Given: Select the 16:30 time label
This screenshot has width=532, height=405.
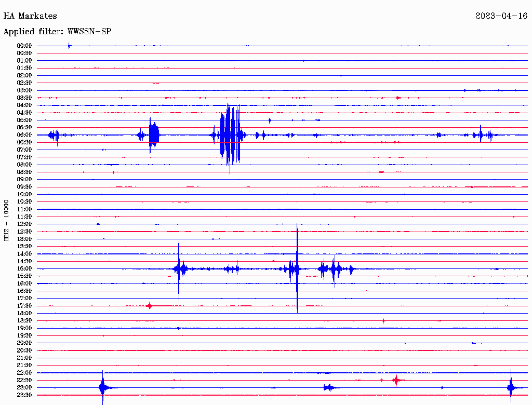Looking at the screenshot, I should click(x=24, y=291).
